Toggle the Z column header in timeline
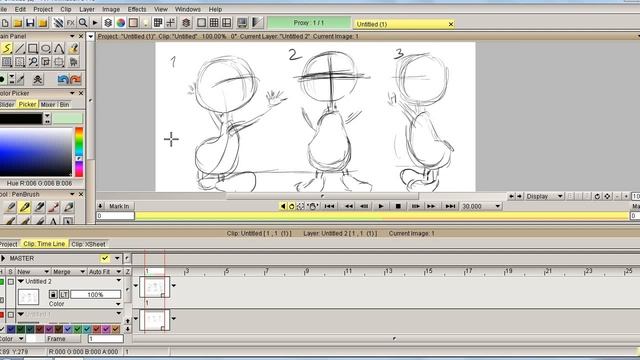This screenshot has height=360, width=640. point(127,271)
